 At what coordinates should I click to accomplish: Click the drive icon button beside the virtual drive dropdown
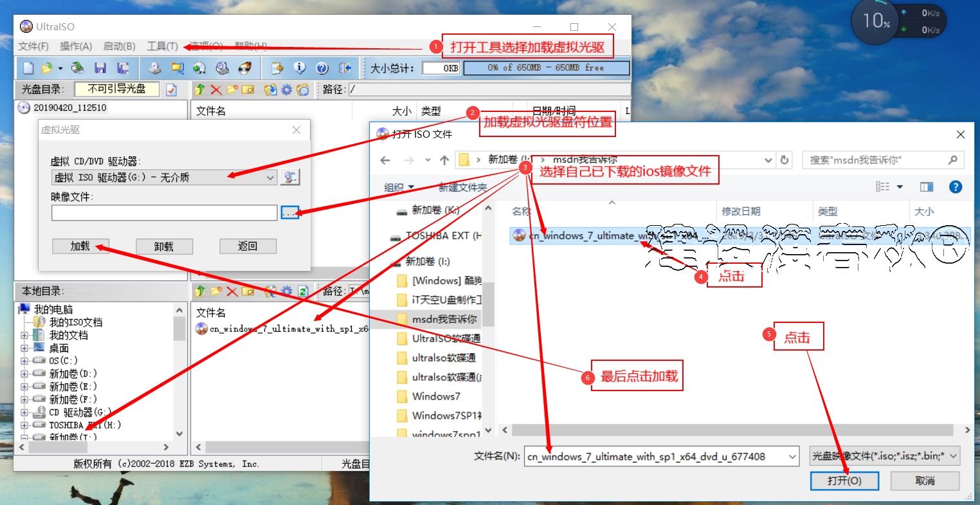pyautogui.click(x=290, y=177)
